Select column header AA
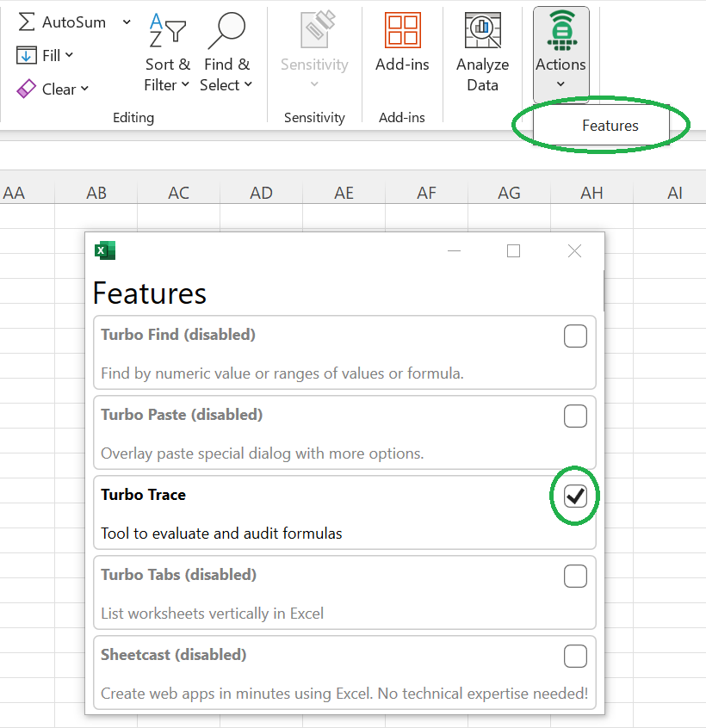706x728 pixels. (27, 193)
